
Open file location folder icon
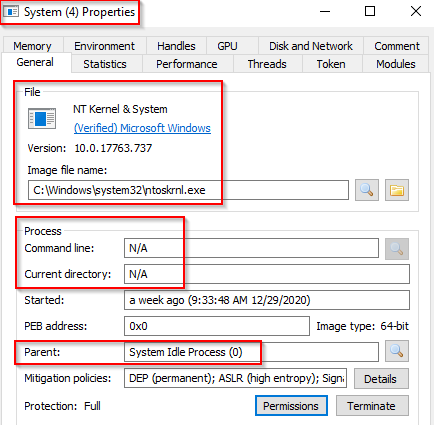tap(397, 190)
